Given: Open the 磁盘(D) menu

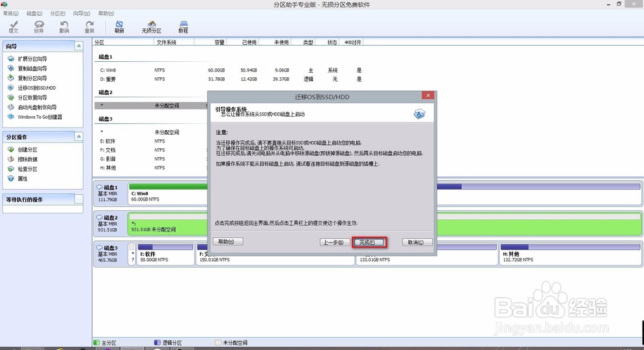Looking at the screenshot, I should click(35, 14).
